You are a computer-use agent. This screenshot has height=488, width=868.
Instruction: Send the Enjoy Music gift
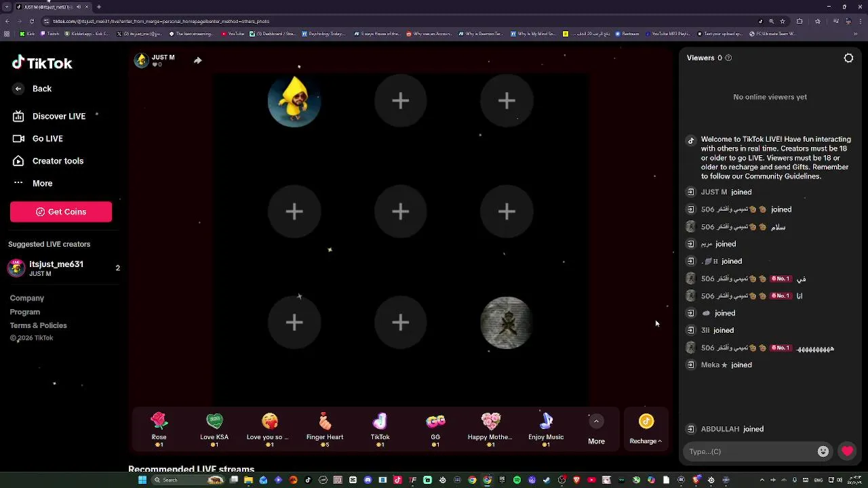click(x=546, y=430)
